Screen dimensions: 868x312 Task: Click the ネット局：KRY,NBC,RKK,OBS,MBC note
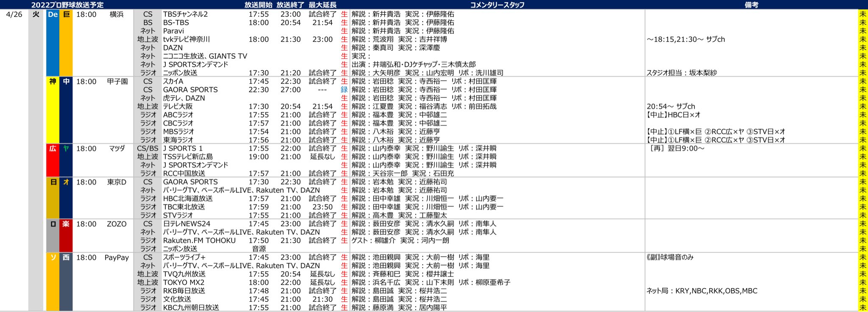[702, 291]
